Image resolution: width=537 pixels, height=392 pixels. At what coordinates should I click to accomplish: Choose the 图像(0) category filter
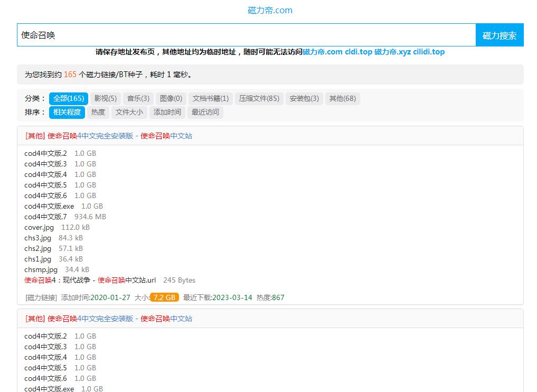pyautogui.click(x=171, y=98)
